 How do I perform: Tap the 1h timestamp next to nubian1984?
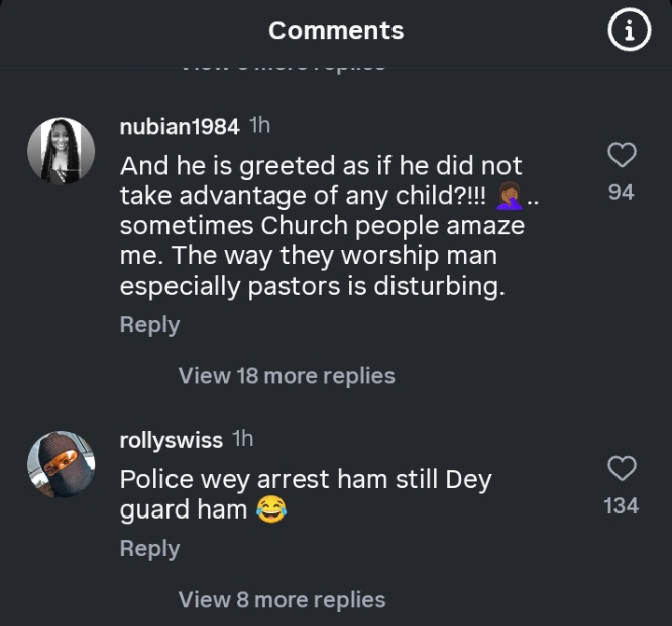[x=259, y=126]
